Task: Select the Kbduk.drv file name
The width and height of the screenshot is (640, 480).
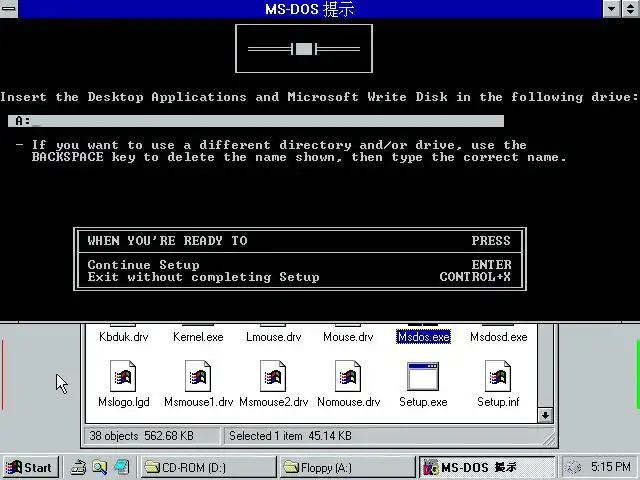Action: click(124, 337)
